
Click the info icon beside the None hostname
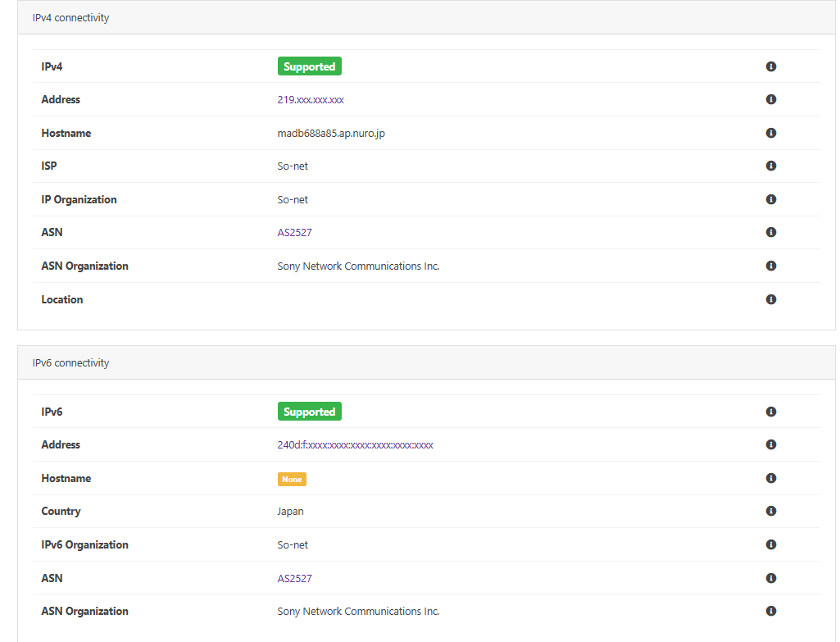771,478
